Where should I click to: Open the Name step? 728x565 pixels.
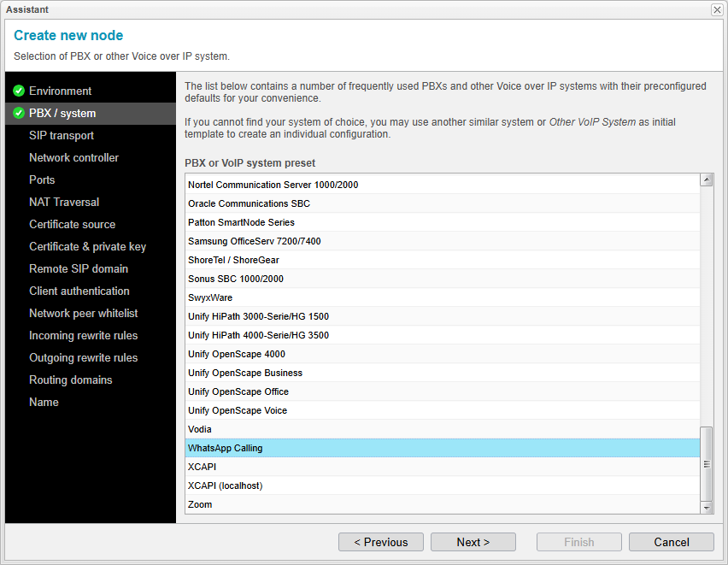tap(44, 402)
